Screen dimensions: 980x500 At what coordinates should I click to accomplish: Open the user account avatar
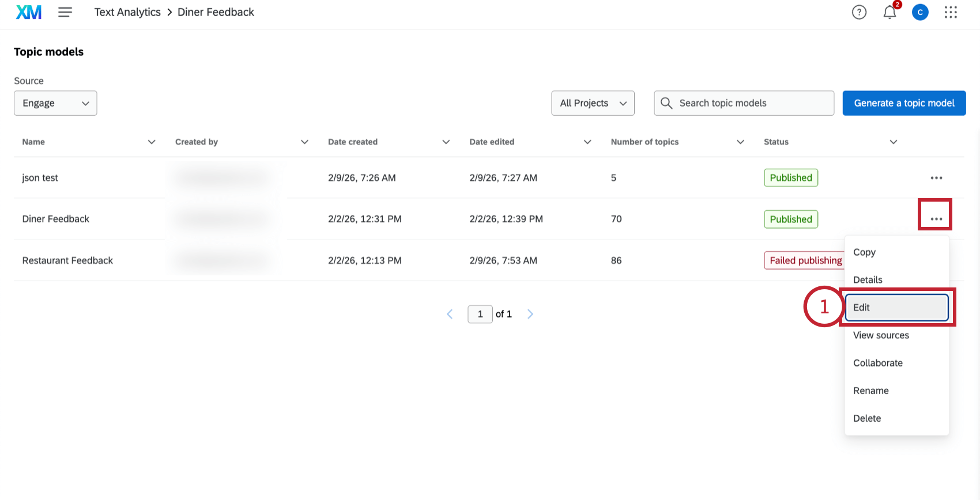tap(920, 12)
